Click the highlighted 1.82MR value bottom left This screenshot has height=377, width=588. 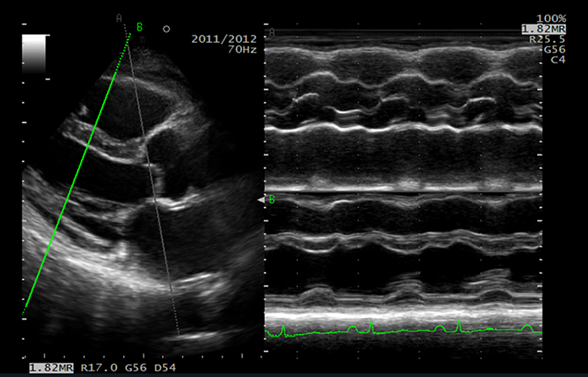click(x=49, y=368)
